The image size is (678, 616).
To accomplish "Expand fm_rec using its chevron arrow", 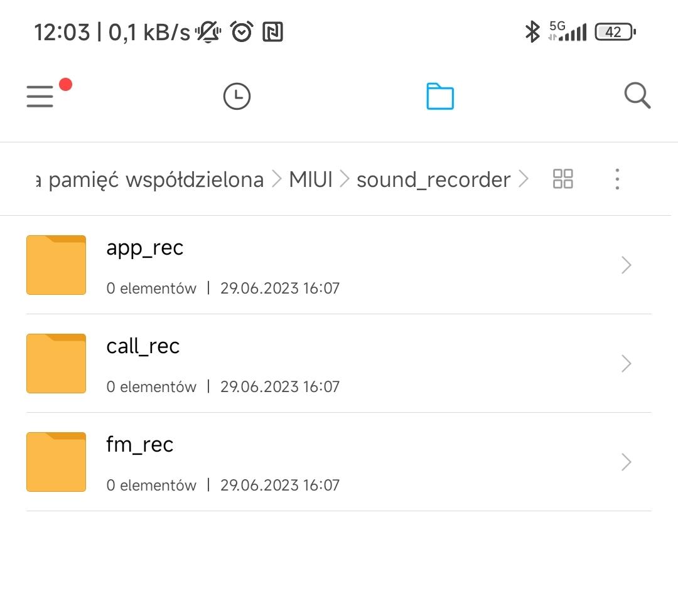I will [x=626, y=462].
